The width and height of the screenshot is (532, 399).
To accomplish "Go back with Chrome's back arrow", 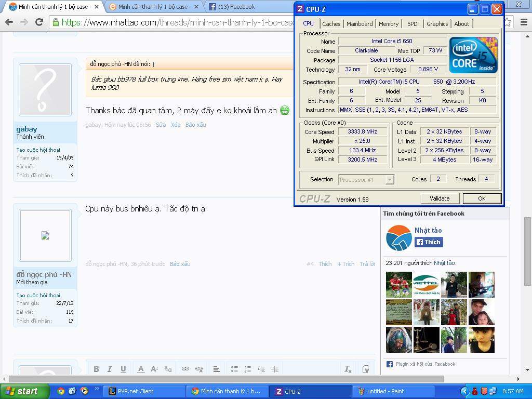I will pyautogui.click(x=9, y=22).
